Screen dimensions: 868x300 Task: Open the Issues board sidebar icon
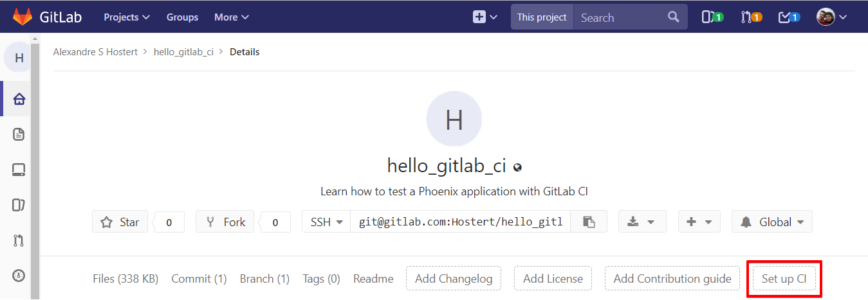[19, 206]
